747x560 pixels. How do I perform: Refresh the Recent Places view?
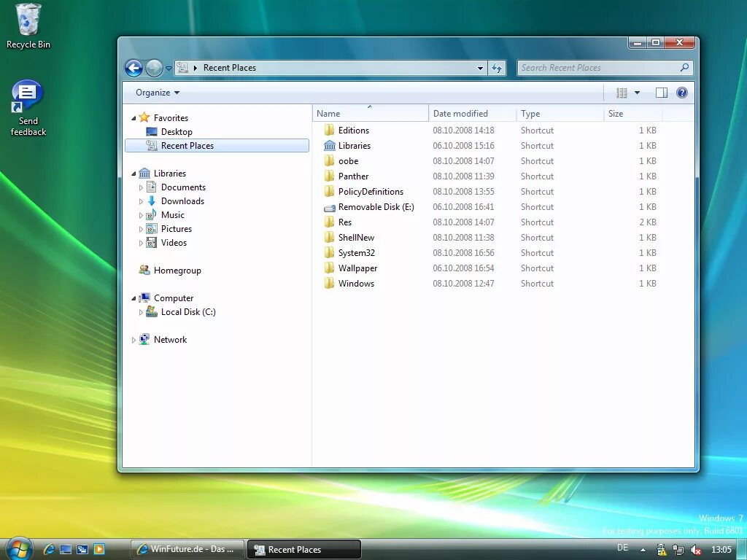496,68
